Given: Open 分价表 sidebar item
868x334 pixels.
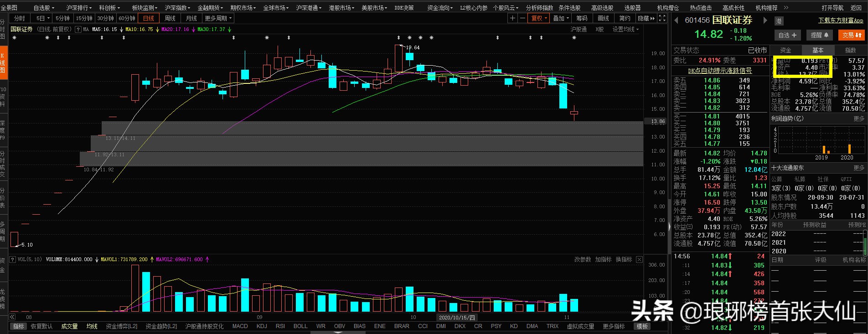Looking at the screenshot, I should click(x=3, y=197).
